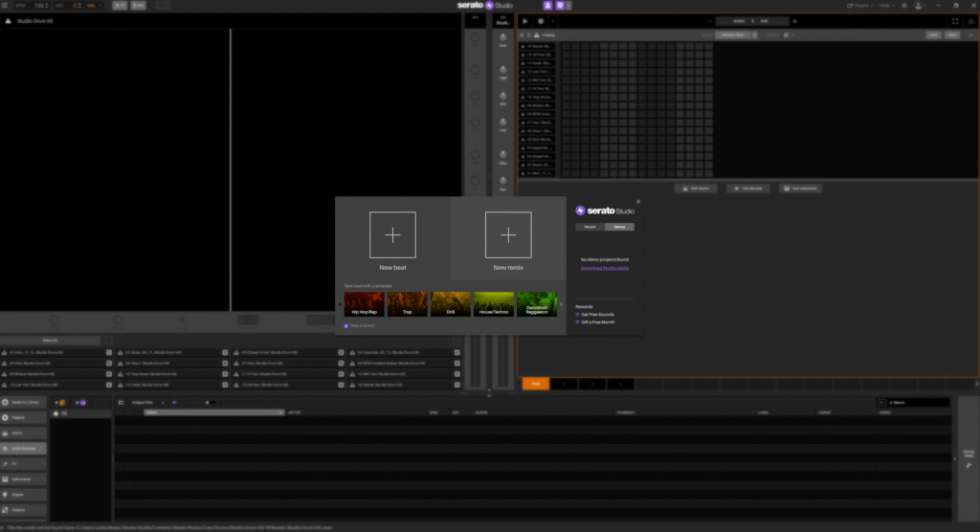Open the user account menu
This screenshot has width=980, height=532.
pyautogui.click(x=920, y=5)
